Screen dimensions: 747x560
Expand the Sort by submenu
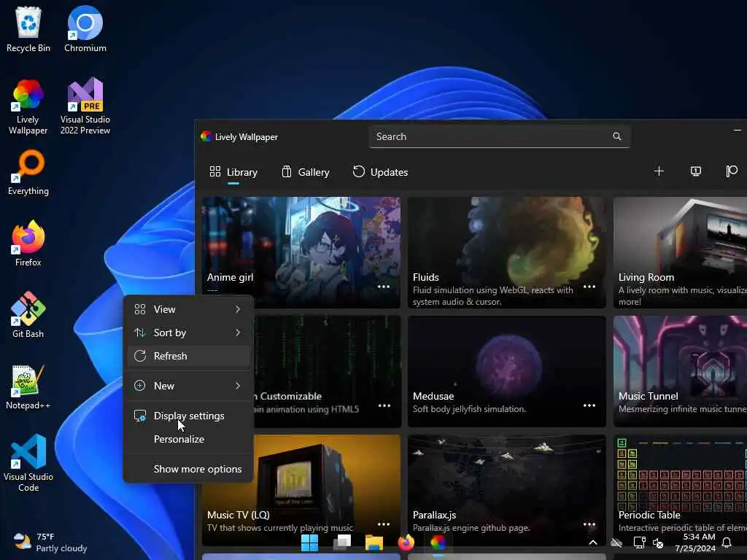point(188,332)
